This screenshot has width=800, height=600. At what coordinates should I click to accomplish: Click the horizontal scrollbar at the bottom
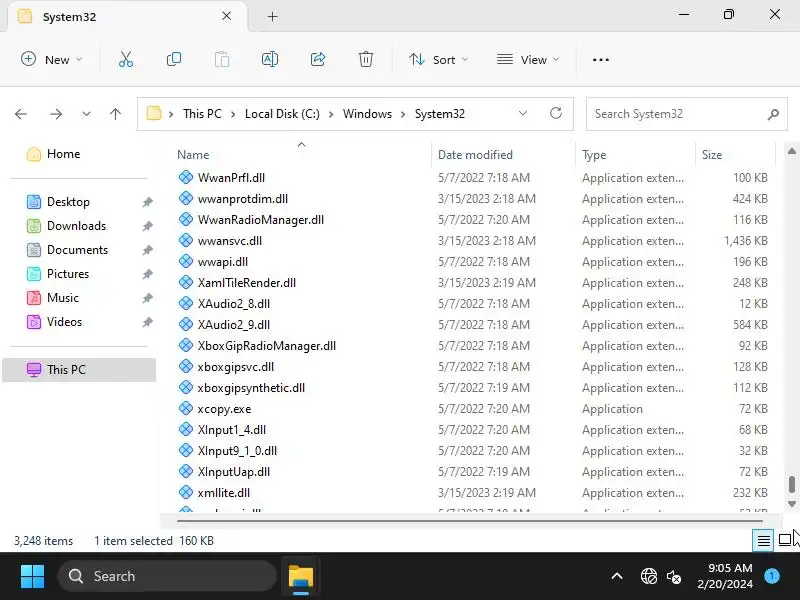click(x=469, y=521)
